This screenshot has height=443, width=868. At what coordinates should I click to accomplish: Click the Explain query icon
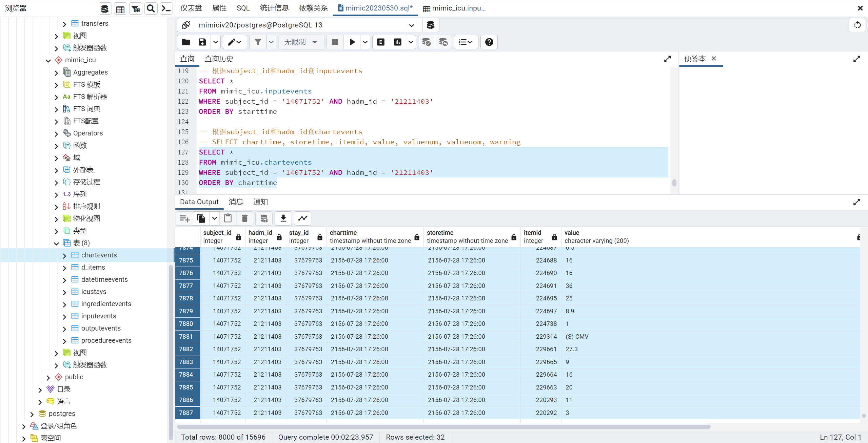[x=381, y=42]
